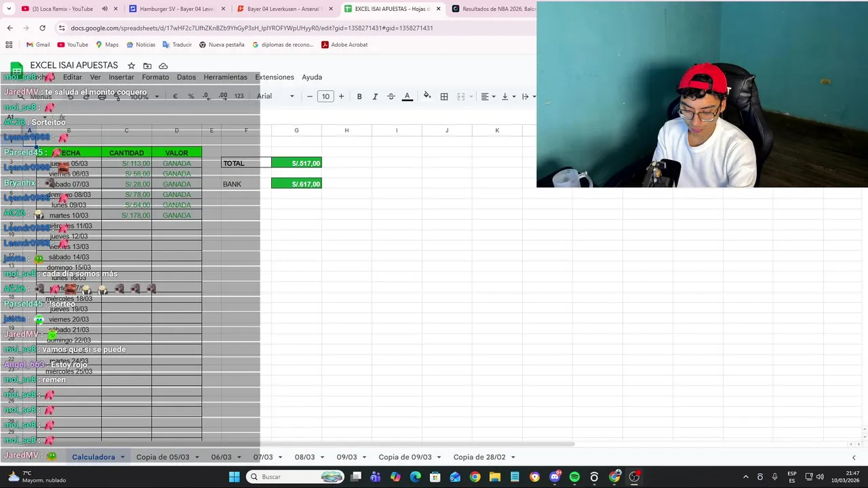Decrease font size with minus button
The width and height of the screenshot is (868, 488).
pos(310,96)
